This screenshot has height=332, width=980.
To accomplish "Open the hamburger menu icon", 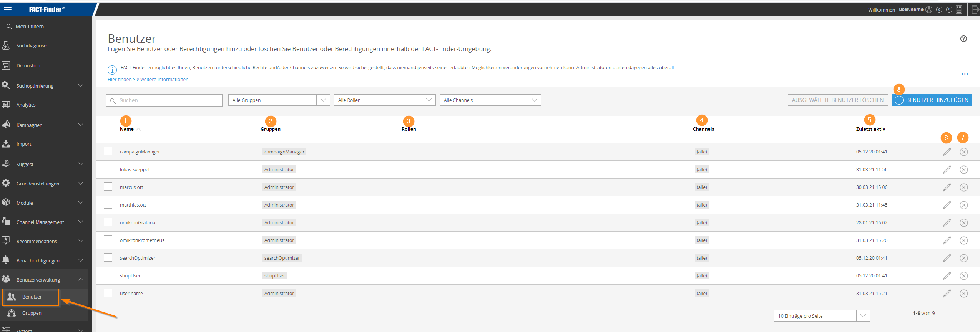I will point(8,10).
